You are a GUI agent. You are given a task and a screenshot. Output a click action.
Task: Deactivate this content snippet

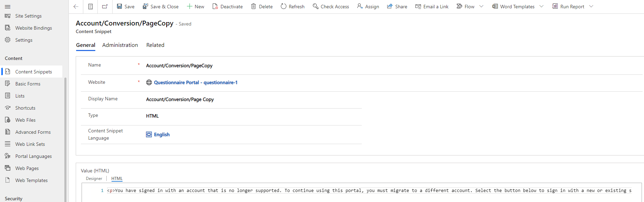coord(228,7)
